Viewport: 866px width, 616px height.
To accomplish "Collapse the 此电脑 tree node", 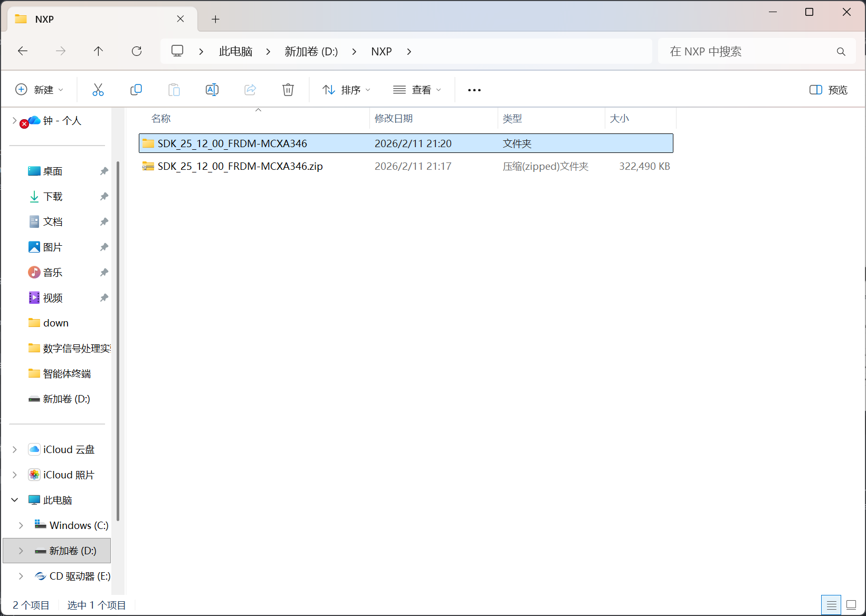I will pyautogui.click(x=15, y=500).
